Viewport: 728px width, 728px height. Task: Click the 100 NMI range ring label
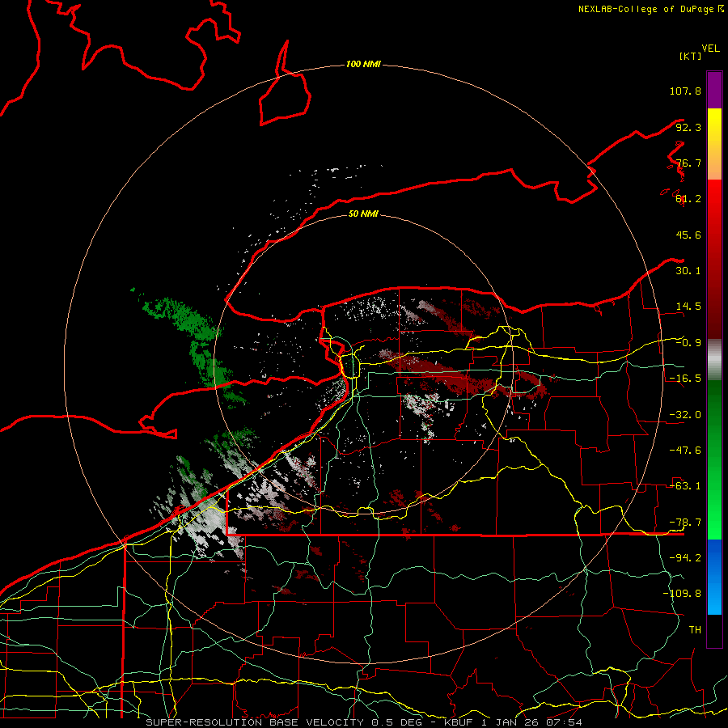(x=363, y=64)
